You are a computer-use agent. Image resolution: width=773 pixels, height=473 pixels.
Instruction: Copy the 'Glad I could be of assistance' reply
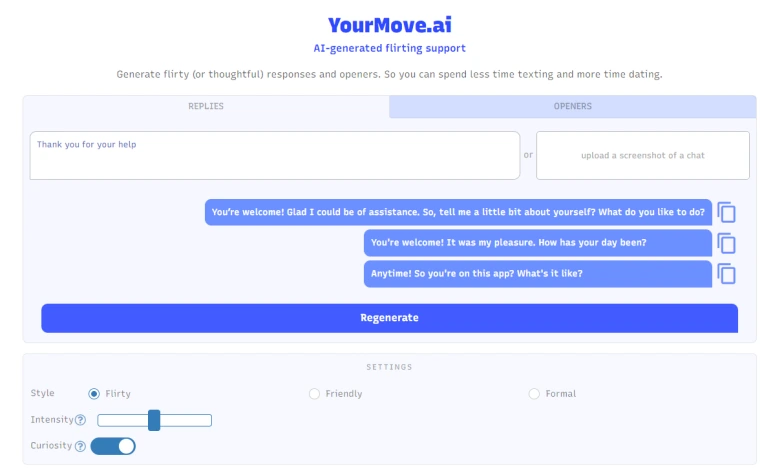click(x=727, y=213)
